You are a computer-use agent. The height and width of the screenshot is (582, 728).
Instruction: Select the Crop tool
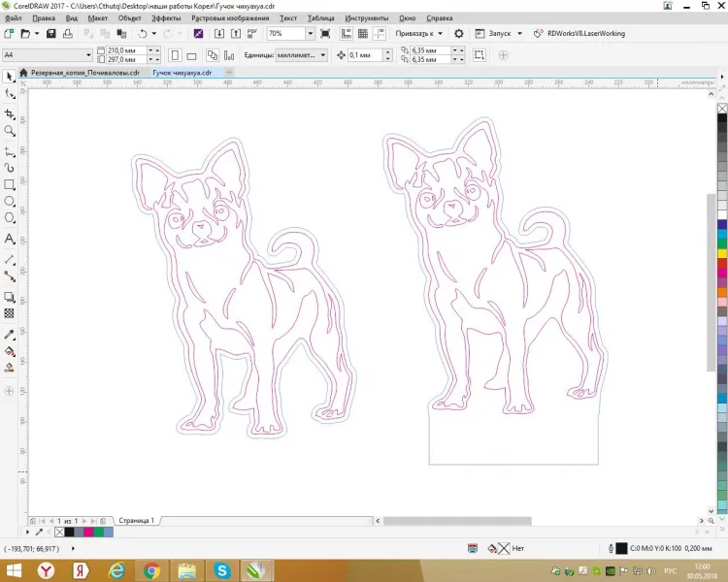[10, 114]
